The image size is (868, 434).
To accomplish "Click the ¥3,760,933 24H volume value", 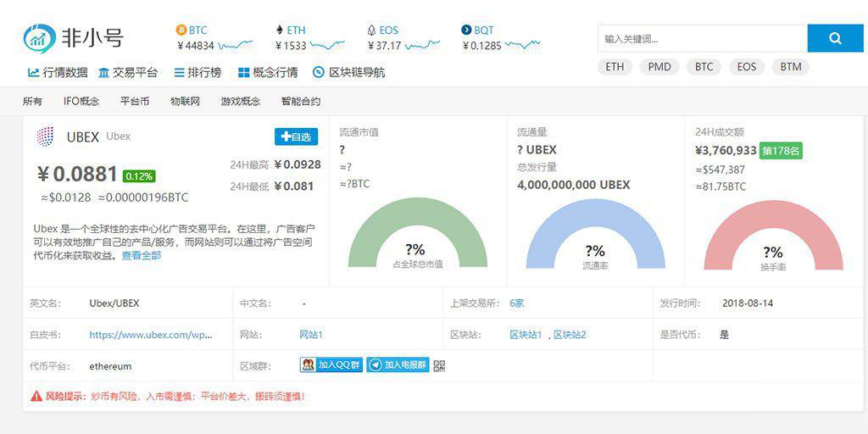I will pyautogui.click(x=726, y=150).
